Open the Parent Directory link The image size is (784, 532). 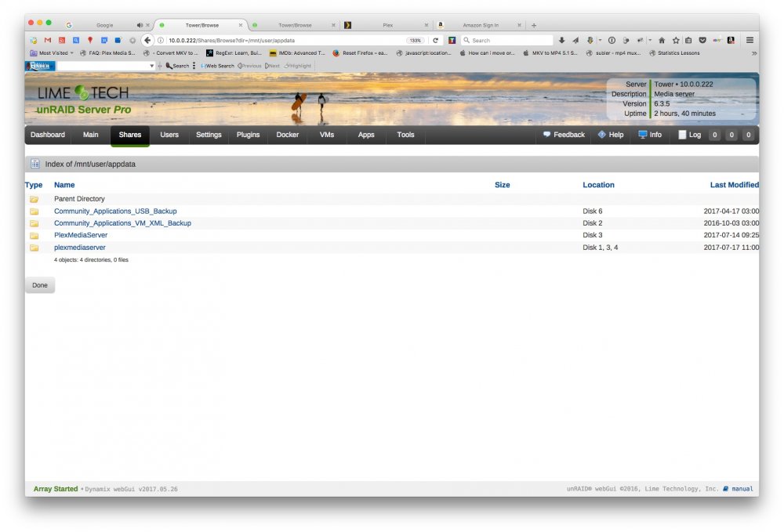click(x=79, y=199)
